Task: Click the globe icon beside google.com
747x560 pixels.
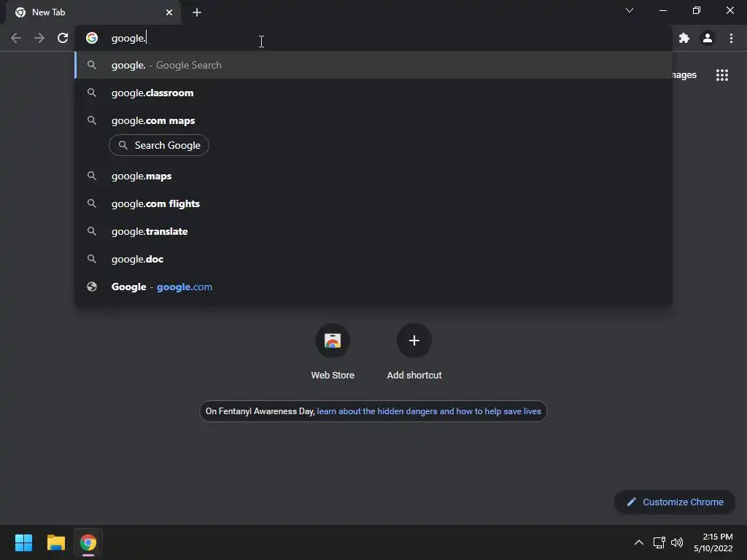Action: [92, 287]
